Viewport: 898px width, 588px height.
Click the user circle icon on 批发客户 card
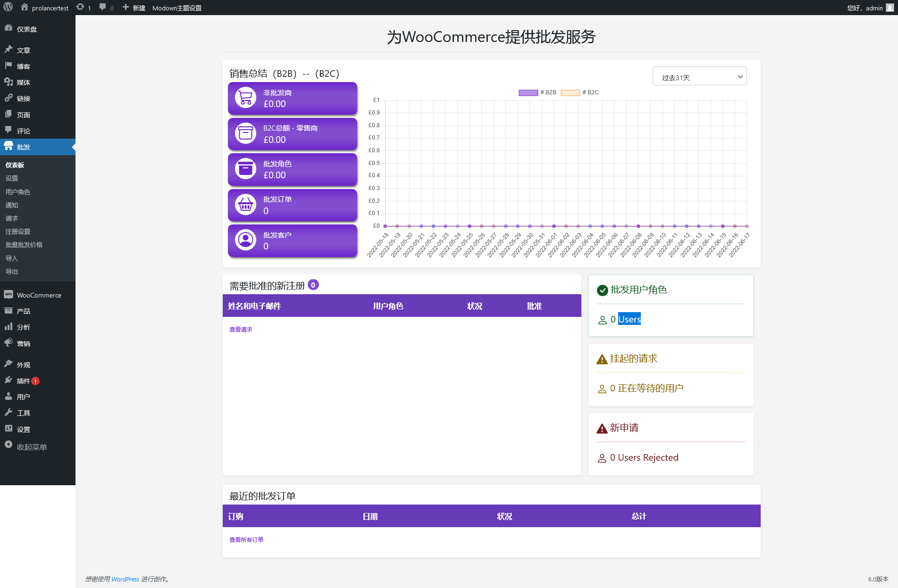click(x=245, y=240)
